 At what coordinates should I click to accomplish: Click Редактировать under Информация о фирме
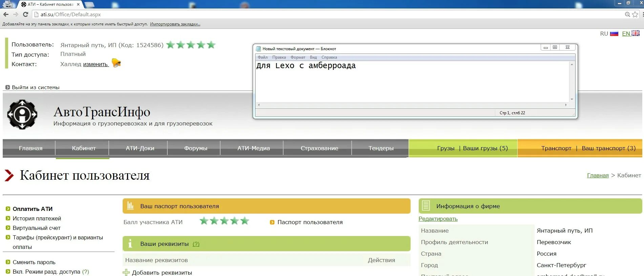click(438, 219)
